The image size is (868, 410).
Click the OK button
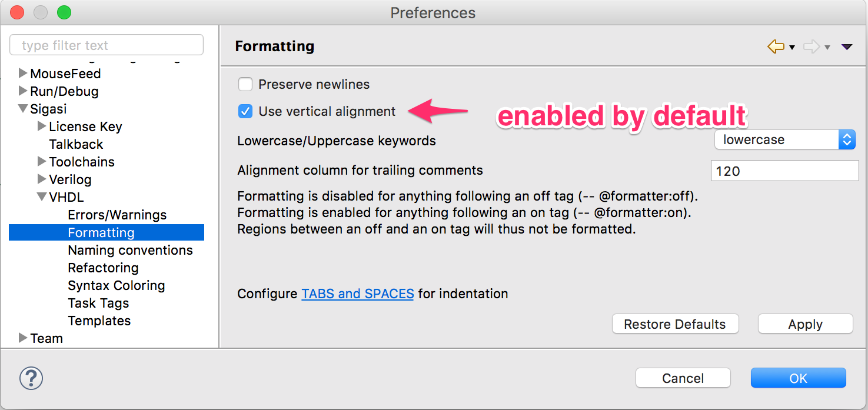(x=798, y=378)
